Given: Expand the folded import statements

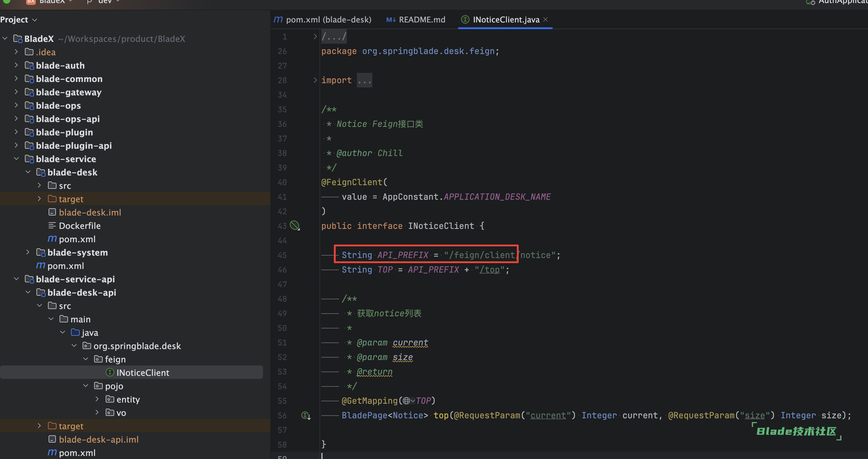Looking at the screenshot, I should point(315,80).
